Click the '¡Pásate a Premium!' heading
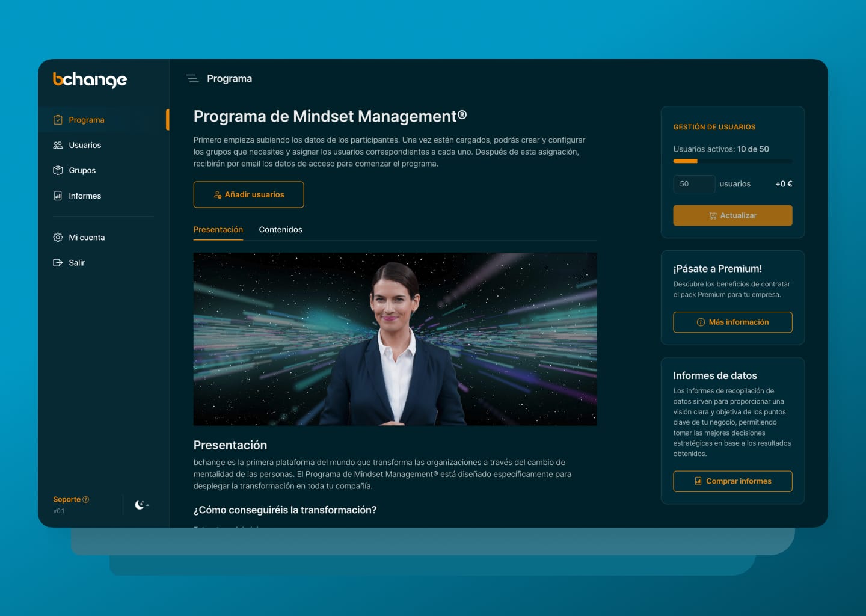The height and width of the screenshot is (616, 866). point(717,269)
